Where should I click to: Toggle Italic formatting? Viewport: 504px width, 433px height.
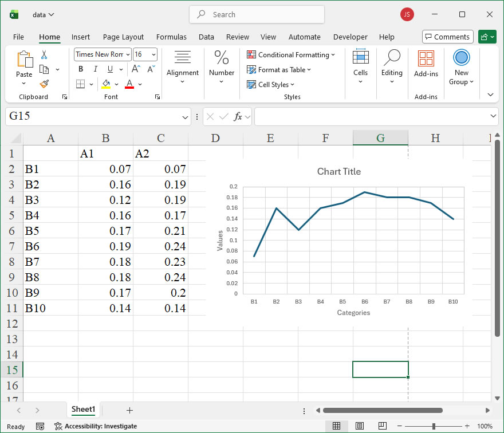pos(94,69)
